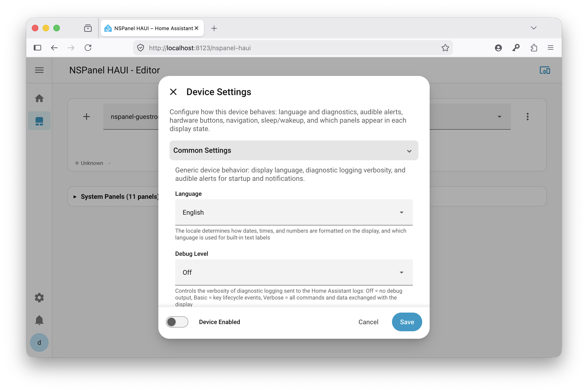588x392 pixels.
Task: Open the Firefox account icon
Action: click(498, 48)
